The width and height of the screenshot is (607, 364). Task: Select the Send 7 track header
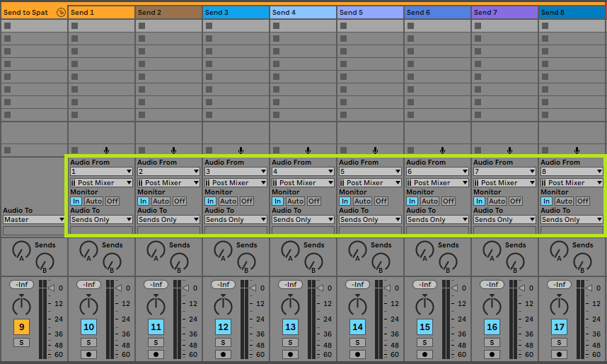click(x=504, y=13)
